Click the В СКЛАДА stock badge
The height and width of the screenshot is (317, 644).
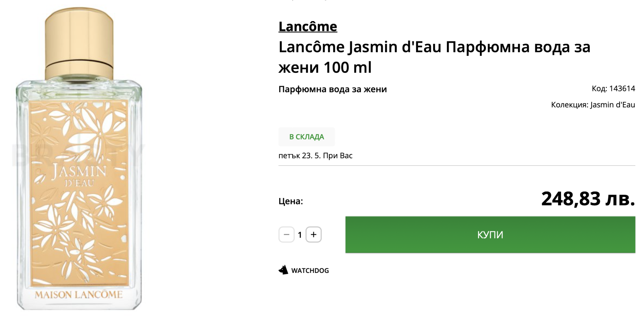306,137
